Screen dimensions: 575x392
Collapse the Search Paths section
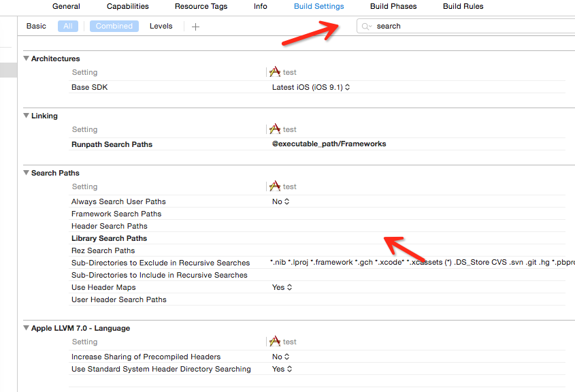26,173
